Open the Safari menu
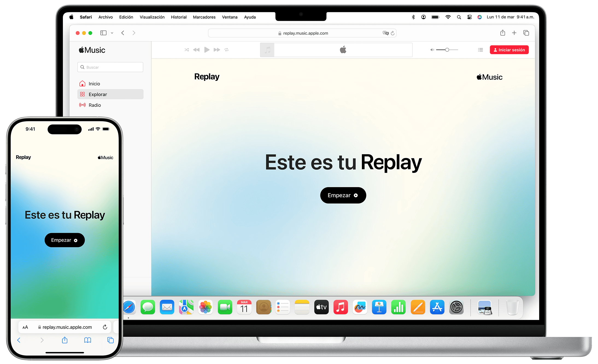The image size is (598, 364). point(86,17)
